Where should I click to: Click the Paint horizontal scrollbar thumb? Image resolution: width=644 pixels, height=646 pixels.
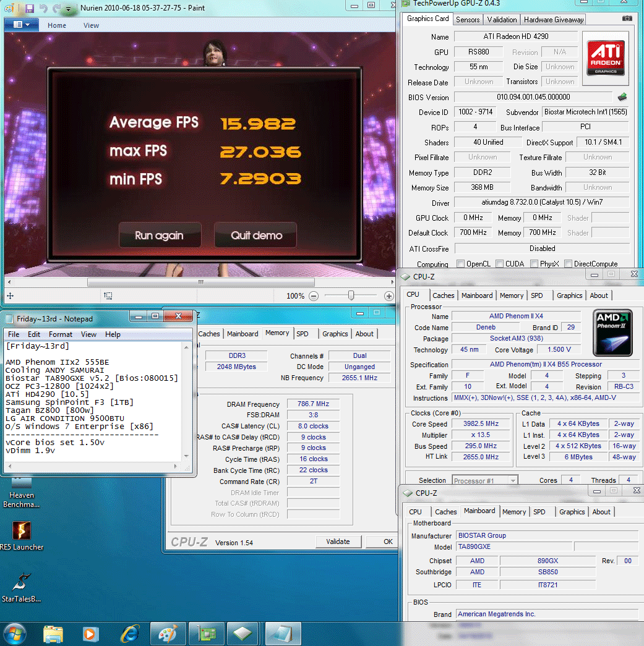pyautogui.click(x=201, y=283)
